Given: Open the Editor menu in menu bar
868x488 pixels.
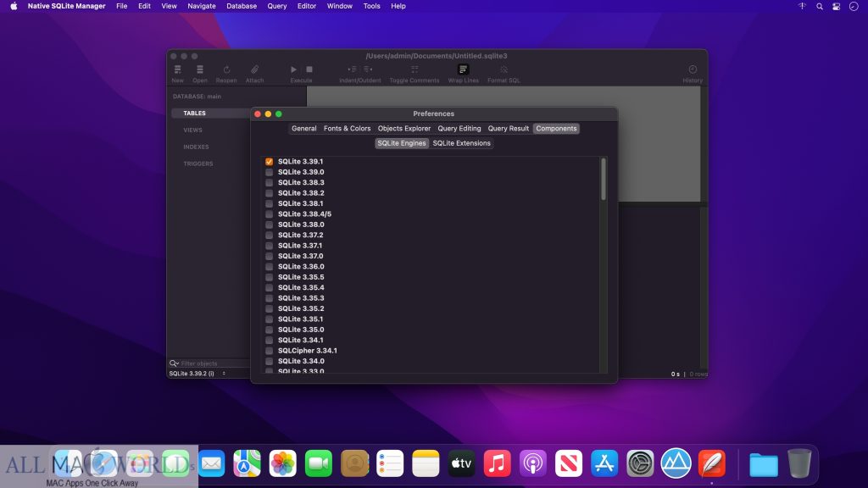Looking at the screenshot, I should coord(307,6).
